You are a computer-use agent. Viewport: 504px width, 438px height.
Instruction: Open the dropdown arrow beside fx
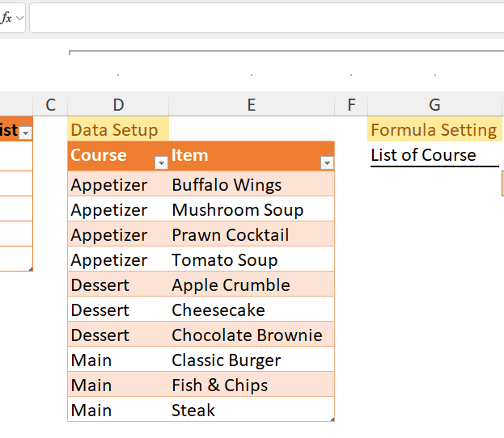click(x=19, y=18)
